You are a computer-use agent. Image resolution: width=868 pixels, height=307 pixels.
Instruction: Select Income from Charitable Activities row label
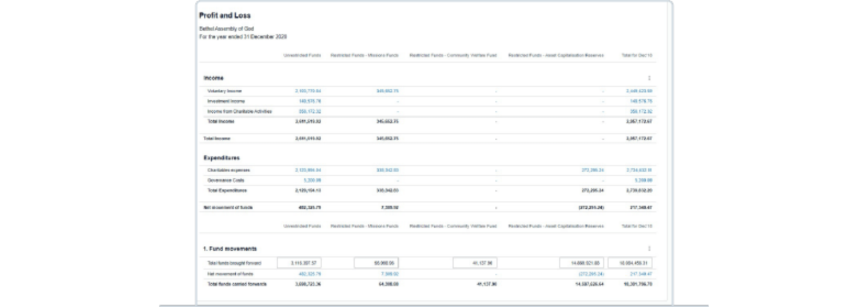pyautogui.click(x=240, y=111)
